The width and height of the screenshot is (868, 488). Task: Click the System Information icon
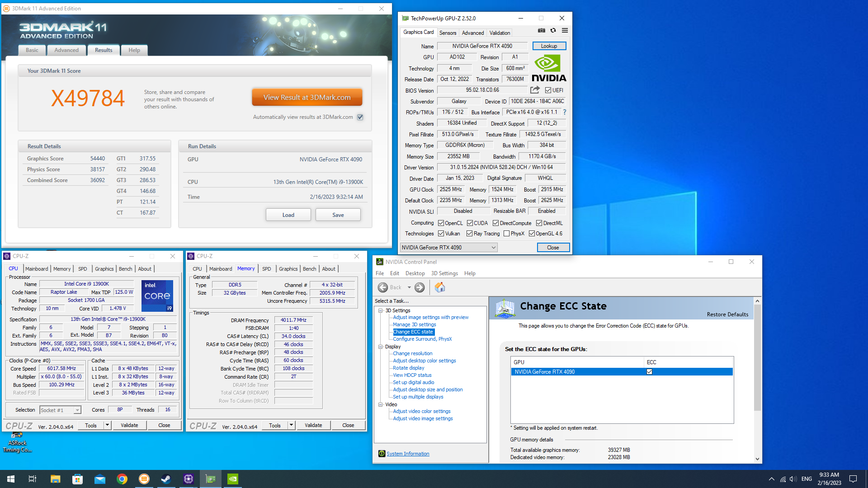click(382, 454)
